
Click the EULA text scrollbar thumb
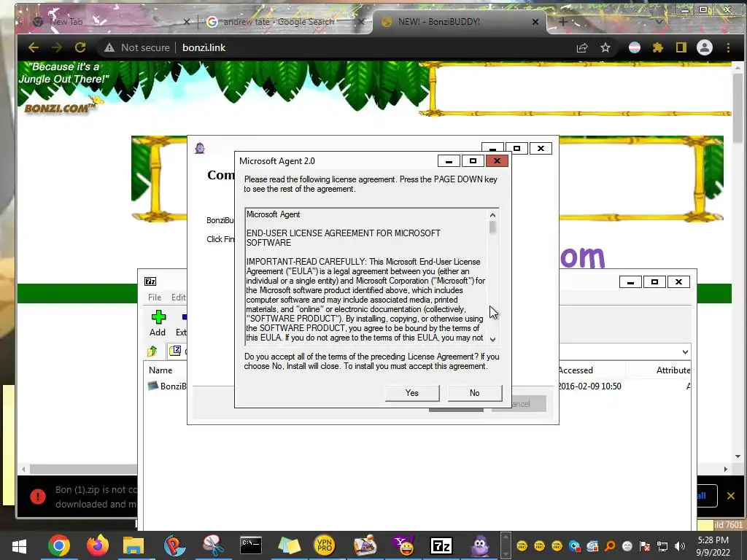pyautogui.click(x=492, y=227)
